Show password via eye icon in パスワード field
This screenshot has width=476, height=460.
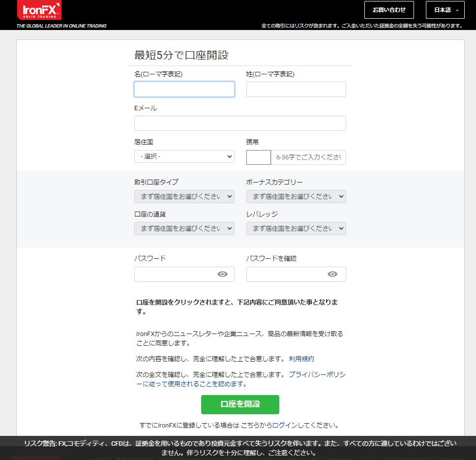pyautogui.click(x=223, y=274)
